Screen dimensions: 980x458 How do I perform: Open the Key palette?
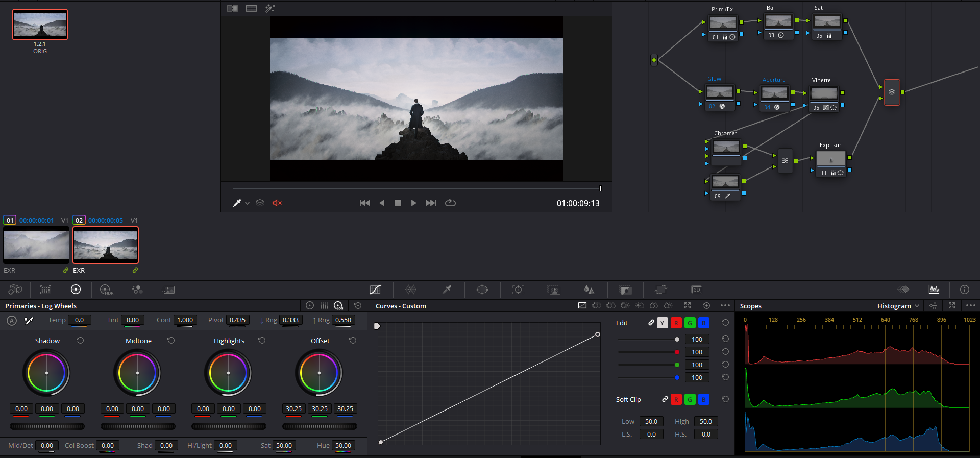click(625, 290)
